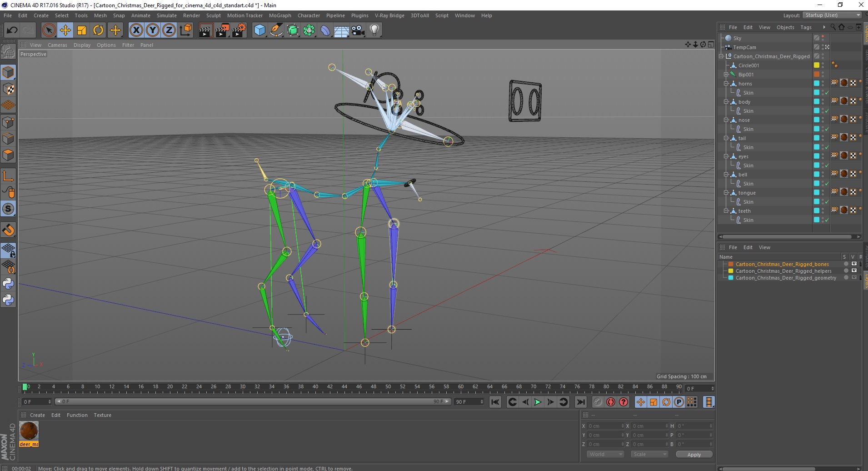Image resolution: width=868 pixels, height=471 pixels.
Task: Open viewport Cameras menu
Action: 57,45
